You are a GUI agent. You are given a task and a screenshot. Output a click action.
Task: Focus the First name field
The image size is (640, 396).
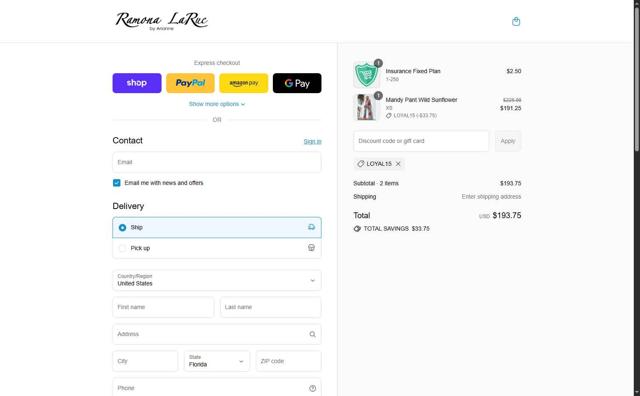163,307
